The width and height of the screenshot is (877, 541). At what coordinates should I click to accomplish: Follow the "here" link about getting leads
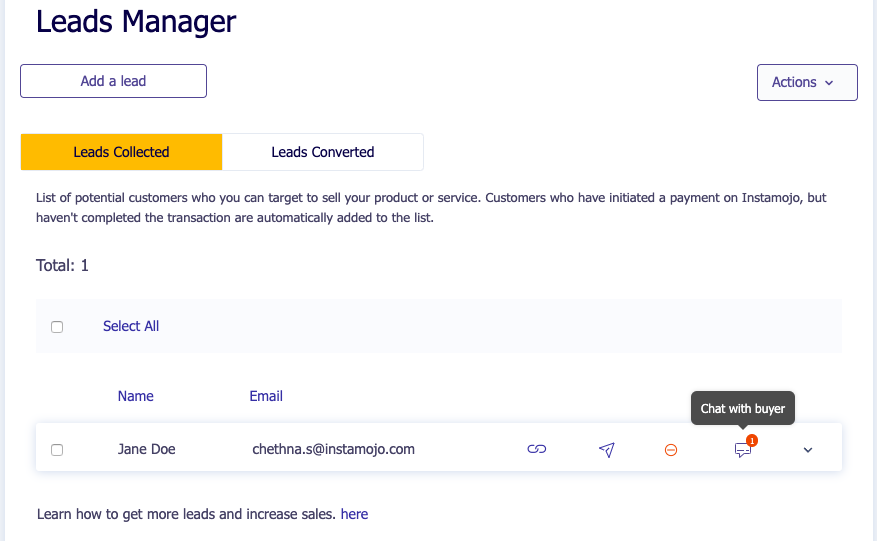(354, 514)
